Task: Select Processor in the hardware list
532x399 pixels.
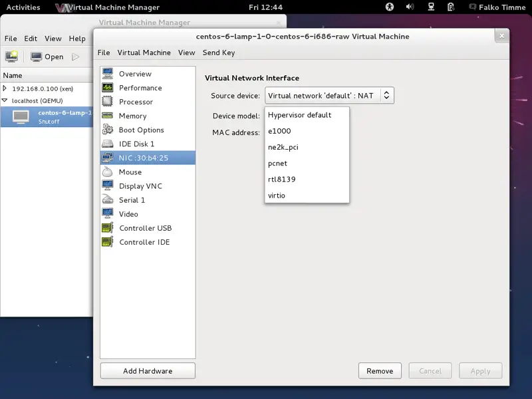Action: pos(148,102)
